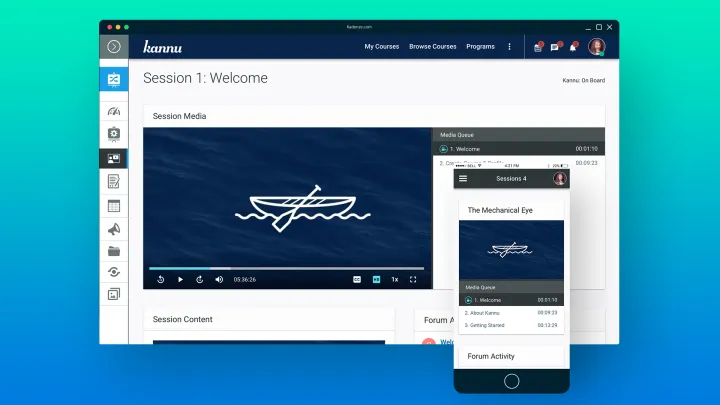Toggle fullscreen mode on the video player
The image size is (720, 405).
point(413,279)
